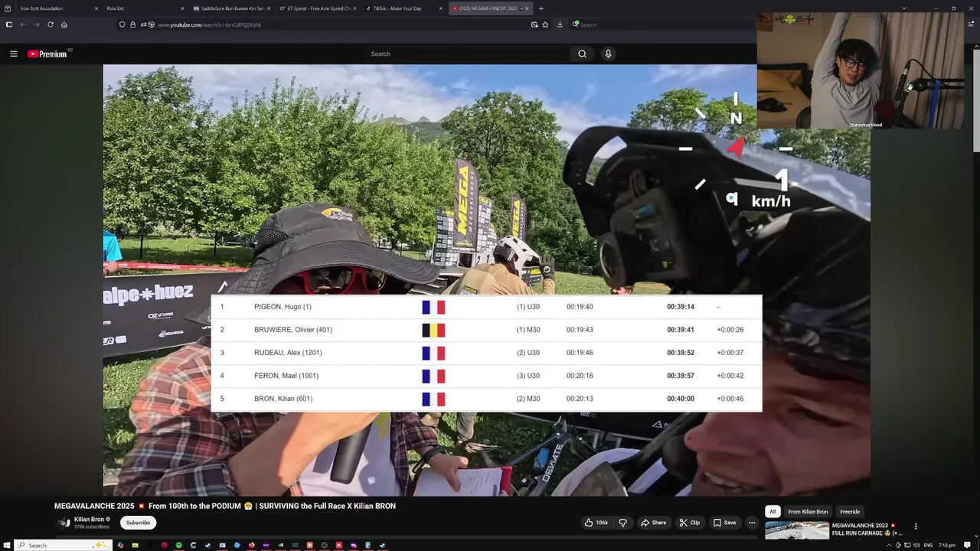Switch to SaddleSore Bun Burner tab
Image resolution: width=980 pixels, height=551 pixels.
click(230, 8)
